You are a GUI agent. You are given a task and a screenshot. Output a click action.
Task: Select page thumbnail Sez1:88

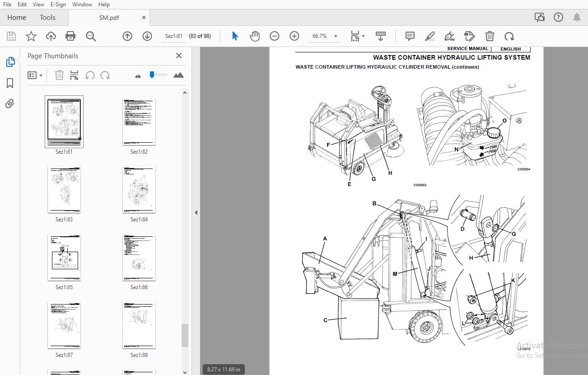pyautogui.click(x=139, y=325)
